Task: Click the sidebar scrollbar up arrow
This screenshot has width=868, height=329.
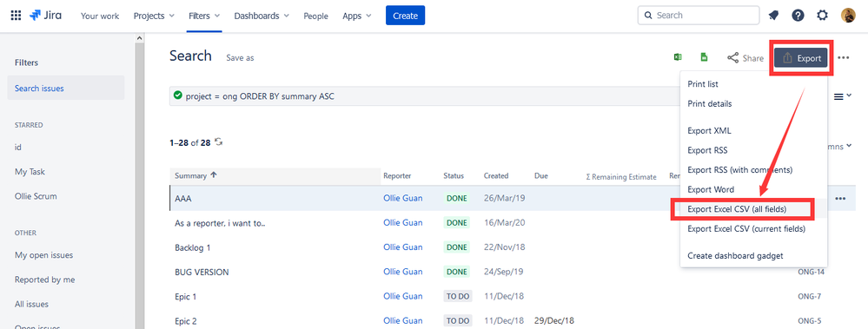Action: pos(140,37)
